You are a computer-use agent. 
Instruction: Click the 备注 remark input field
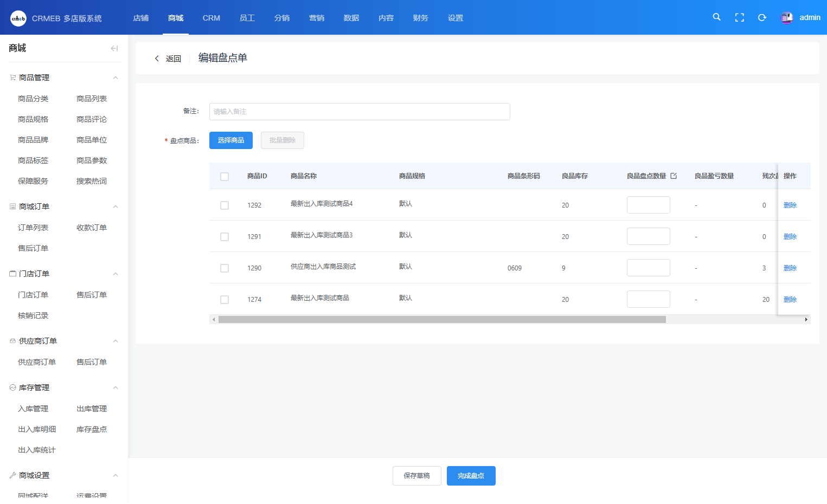click(x=359, y=112)
